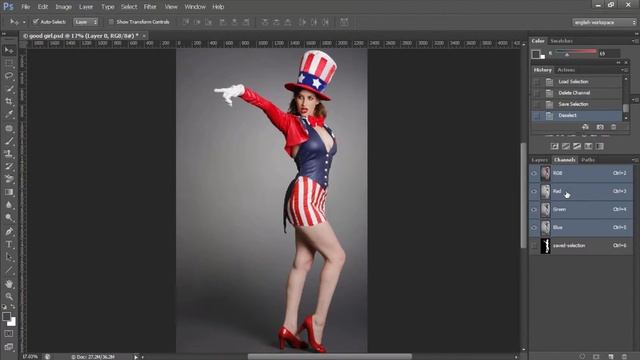
Task: Set history brush source at Load Selection
Action: tap(536, 82)
